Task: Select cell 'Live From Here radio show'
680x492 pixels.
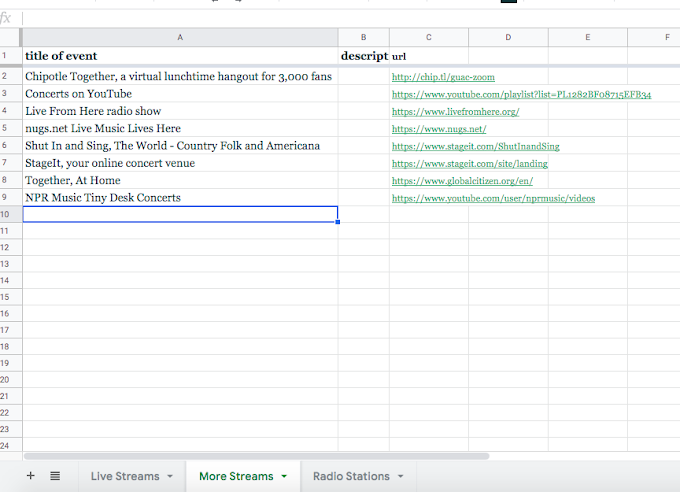Action: click(180, 111)
